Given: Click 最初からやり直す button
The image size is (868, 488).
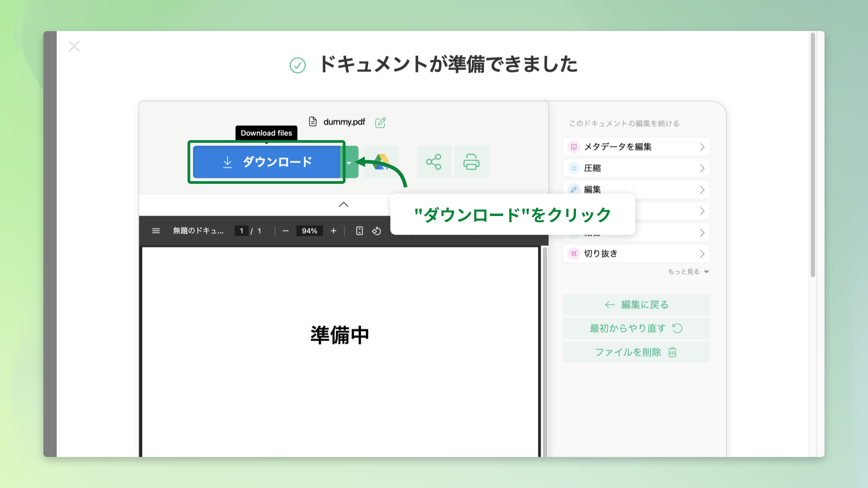Looking at the screenshot, I should pyautogui.click(x=636, y=328).
